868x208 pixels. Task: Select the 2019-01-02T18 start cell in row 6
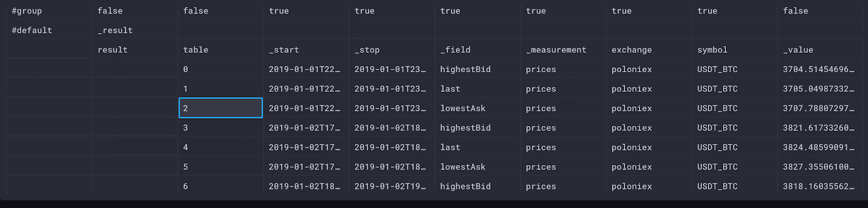pos(307,186)
